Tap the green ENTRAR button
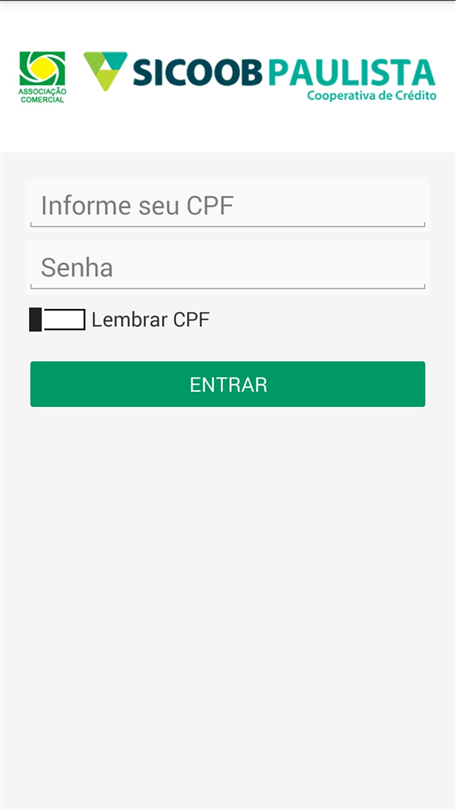The image size is (456, 810). 228,384
